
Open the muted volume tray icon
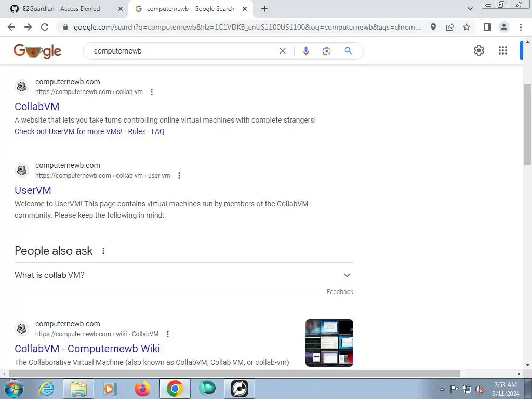pyautogui.click(x=480, y=389)
